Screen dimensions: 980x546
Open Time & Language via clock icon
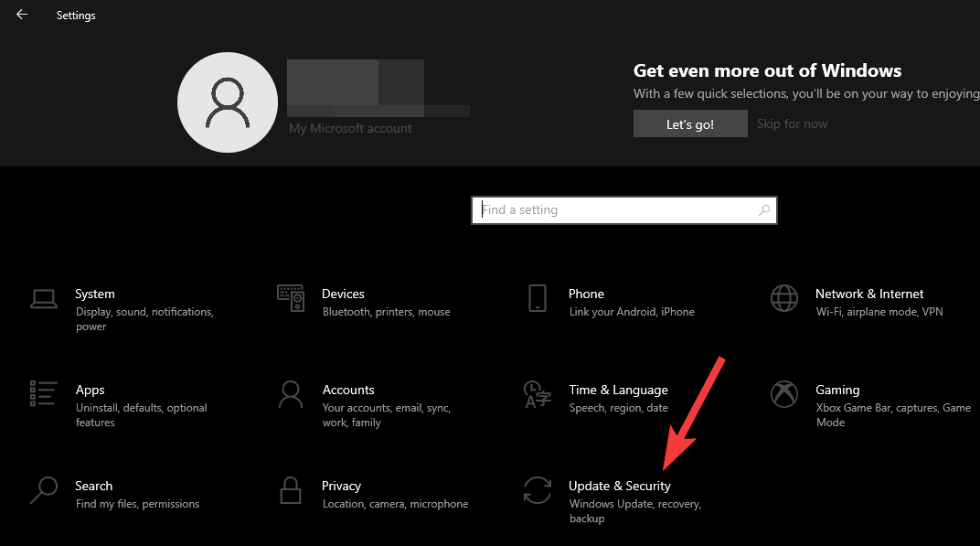click(538, 394)
